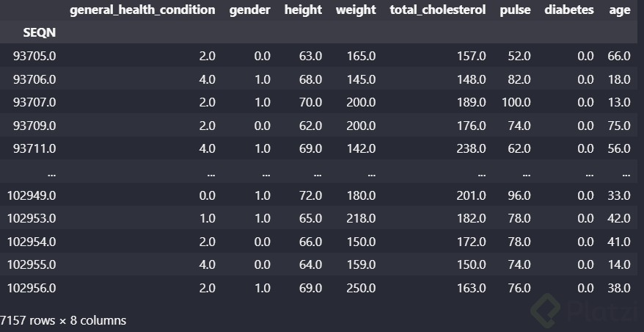This screenshot has height=332, width=644.
Task: Click the age column header
Action: pyautogui.click(x=619, y=10)
